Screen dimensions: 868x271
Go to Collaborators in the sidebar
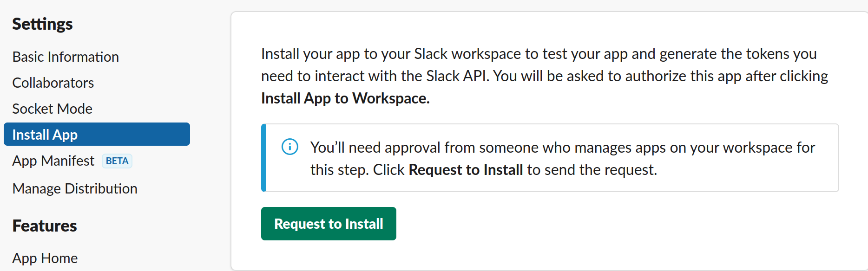pyautogui.click(x=53, y=83)
